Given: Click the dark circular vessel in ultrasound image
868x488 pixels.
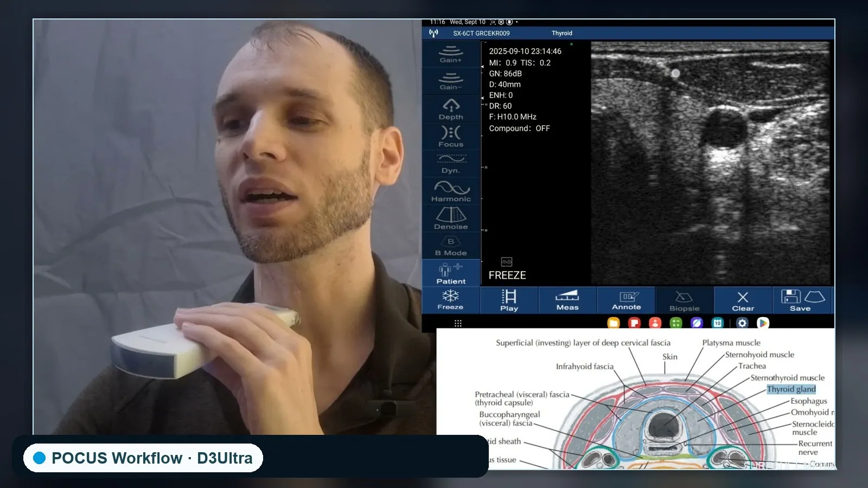Looking at the screenshot, I should 724,129.
